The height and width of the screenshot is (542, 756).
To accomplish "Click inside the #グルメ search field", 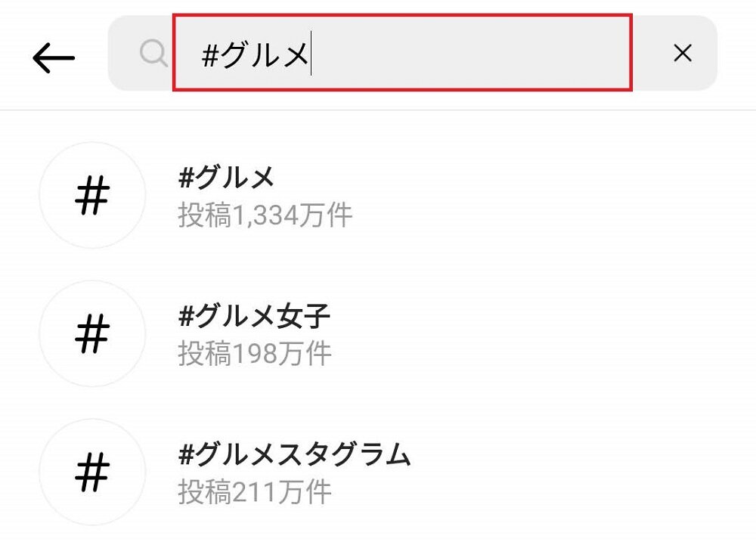I will 401,53.
